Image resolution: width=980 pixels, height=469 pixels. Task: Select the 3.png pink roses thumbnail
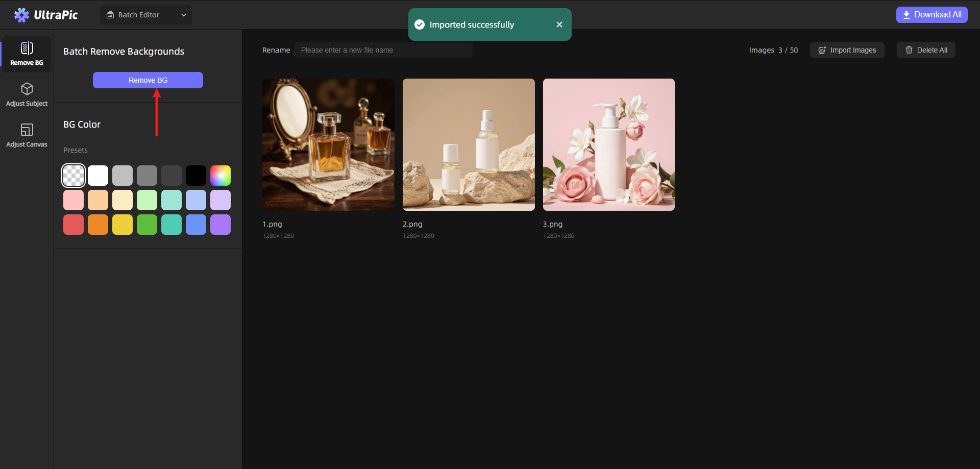(x=609, y=144)
